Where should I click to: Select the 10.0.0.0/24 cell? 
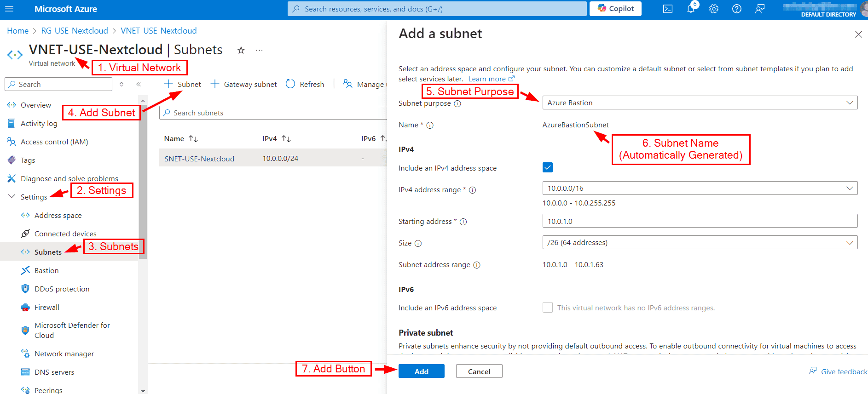(280, 159)
